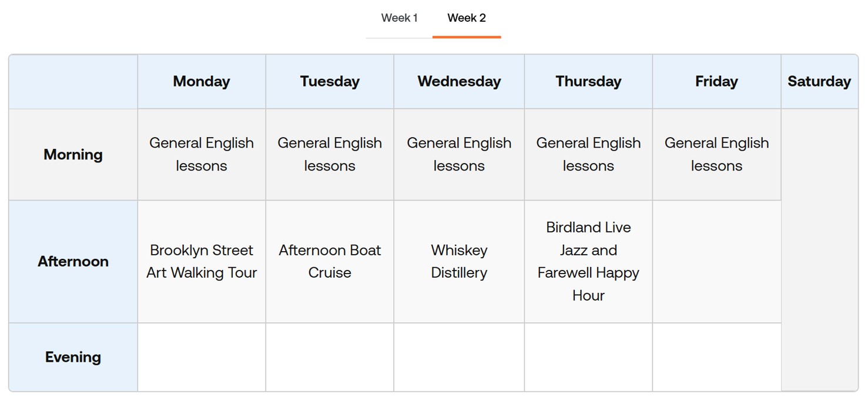The height and width of the screenshot is (400, 868).
Task: Click the Morning row label
Action: coord(73,155)
